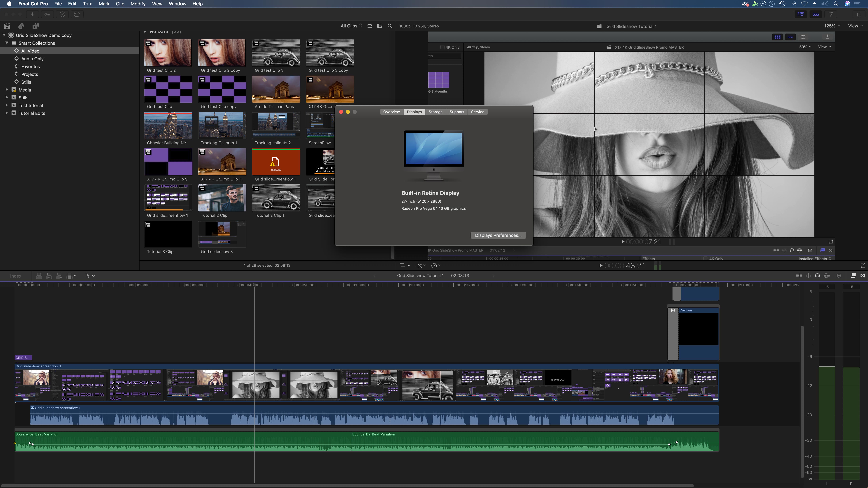Open the All Clips filter dropdown
868x488 pixels.
(351, 26)
